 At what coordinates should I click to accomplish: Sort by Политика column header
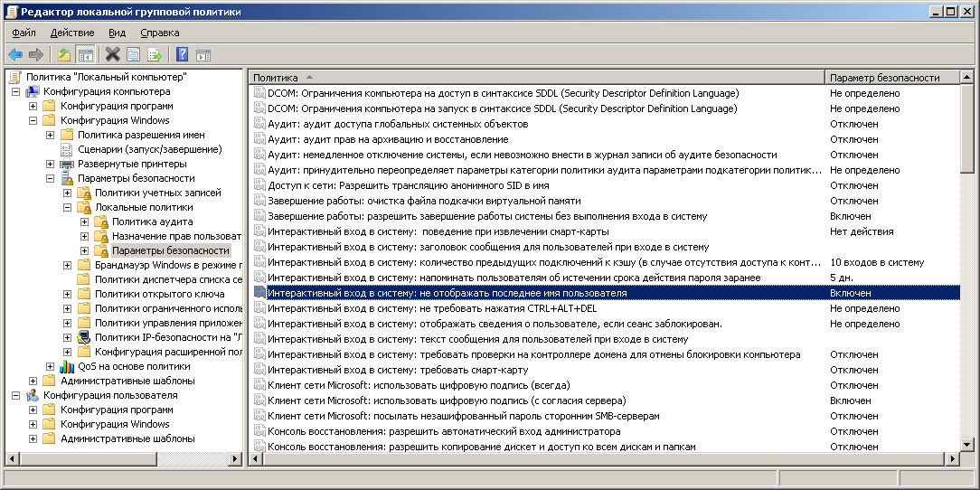537,78
